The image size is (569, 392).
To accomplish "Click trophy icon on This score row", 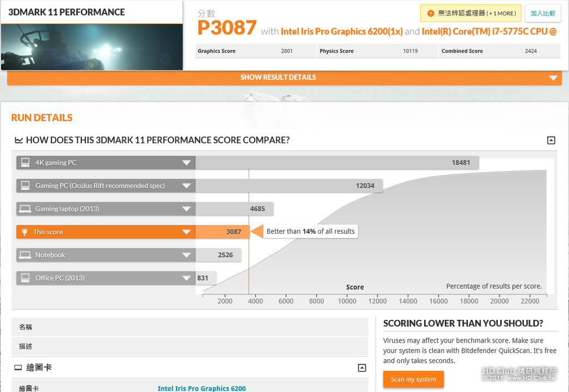I will [24, 232].
